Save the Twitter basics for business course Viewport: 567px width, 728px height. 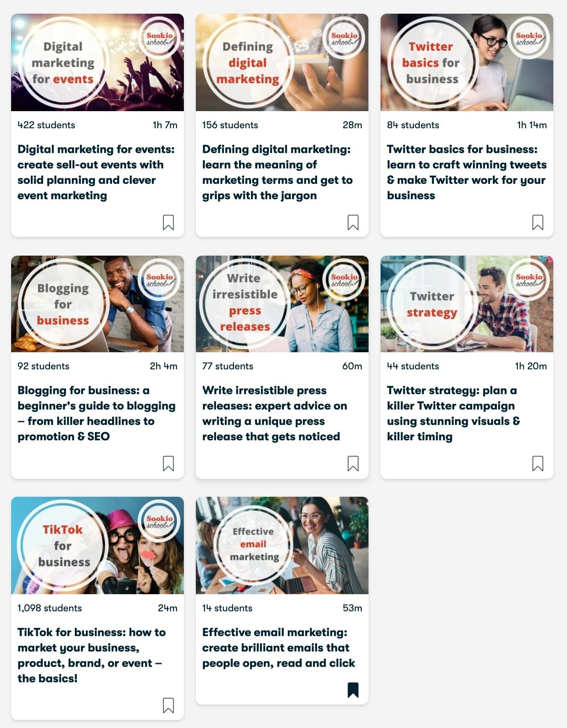[x=538, y=222]
